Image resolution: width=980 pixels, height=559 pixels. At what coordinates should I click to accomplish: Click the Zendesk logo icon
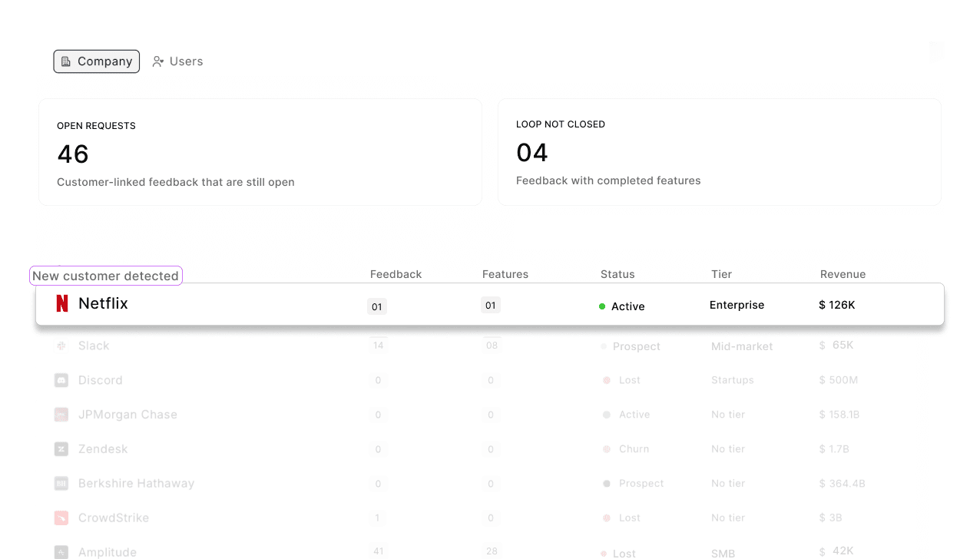[x=61, y=449]
